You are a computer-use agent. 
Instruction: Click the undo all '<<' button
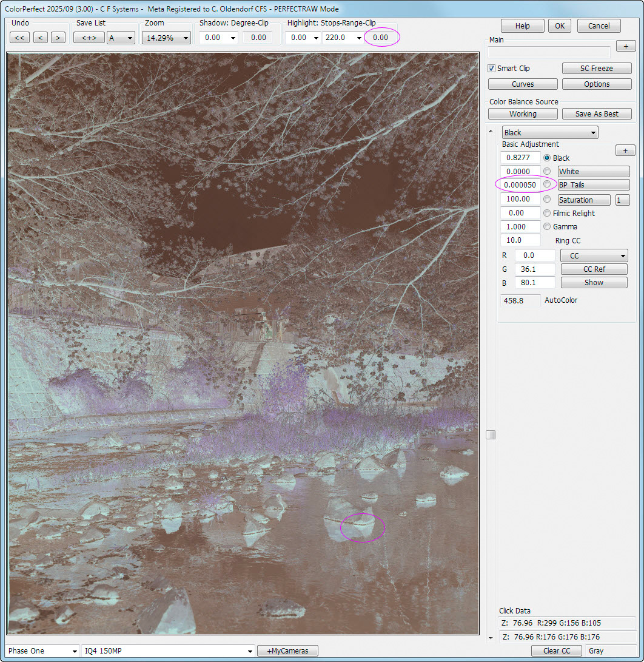(x=19, y=38)
